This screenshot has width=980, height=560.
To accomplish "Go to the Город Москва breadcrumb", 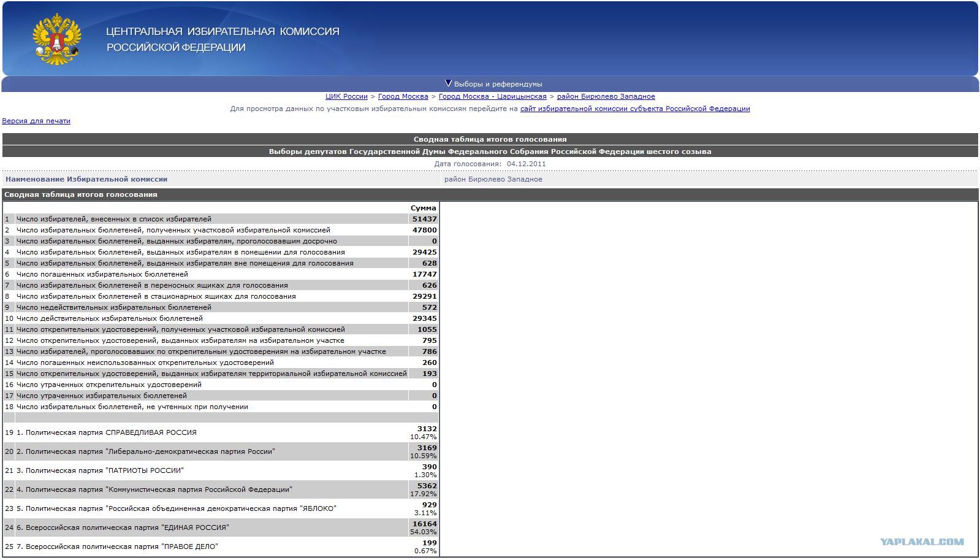I will pos(403,96).
